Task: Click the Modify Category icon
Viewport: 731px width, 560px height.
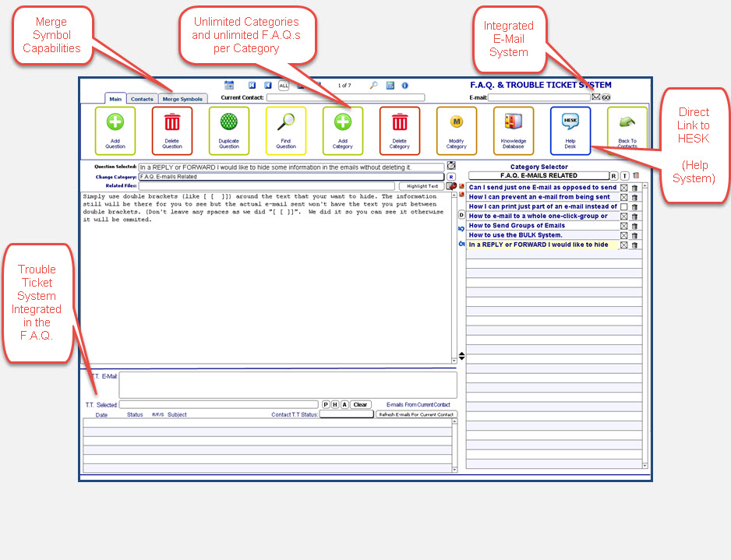Action: [456, 125]
